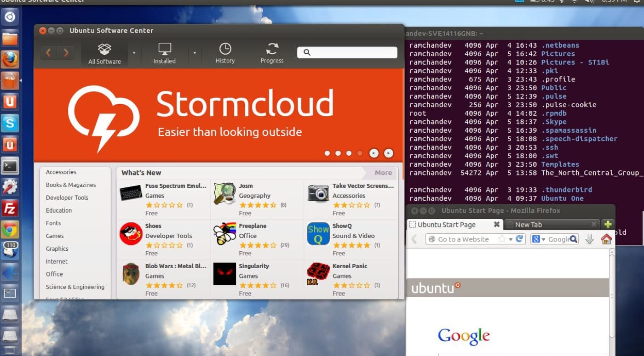The image size is (644, 356).
Task: Click Firefox back arrow button
Action: [414, 239]
